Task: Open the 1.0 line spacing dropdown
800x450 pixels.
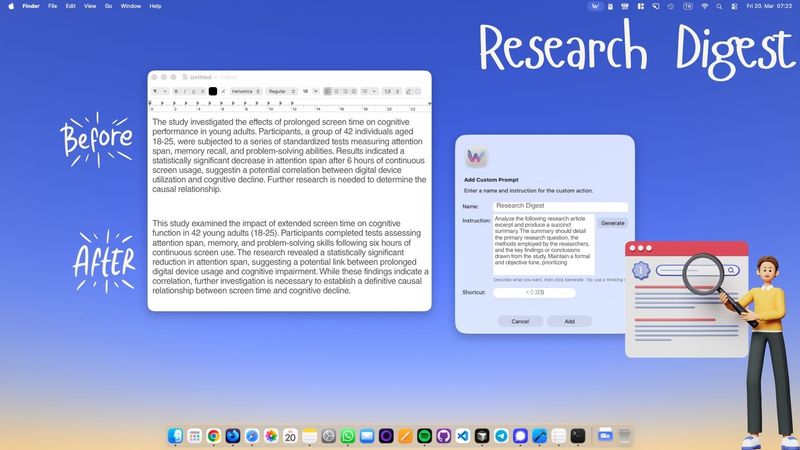Action: tap(392, 91)
